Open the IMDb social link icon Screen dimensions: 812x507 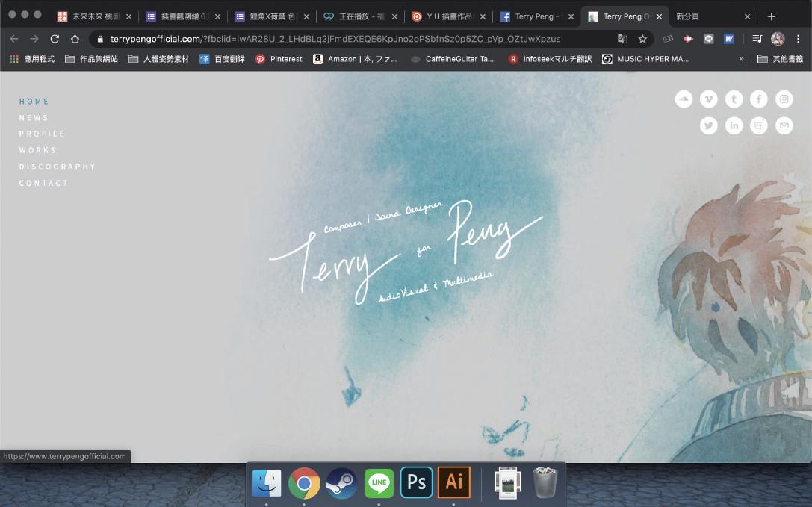[759, 125]
